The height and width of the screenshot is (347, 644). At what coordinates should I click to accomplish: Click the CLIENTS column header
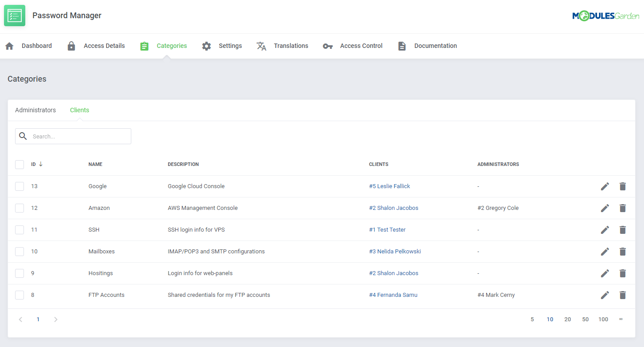click(x=379, y=164)
